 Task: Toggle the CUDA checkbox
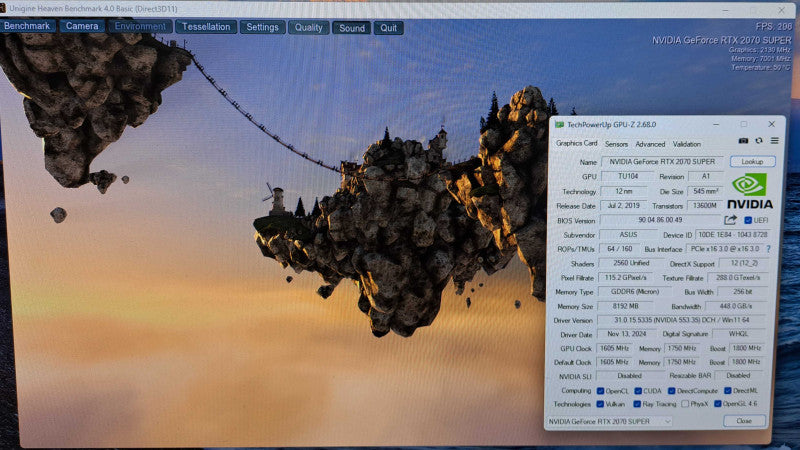coord(638,391)
